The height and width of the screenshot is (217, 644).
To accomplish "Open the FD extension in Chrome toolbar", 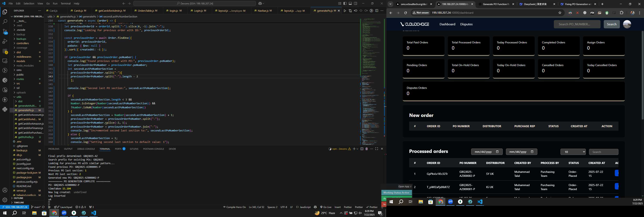I will click(x=592, y=13).
